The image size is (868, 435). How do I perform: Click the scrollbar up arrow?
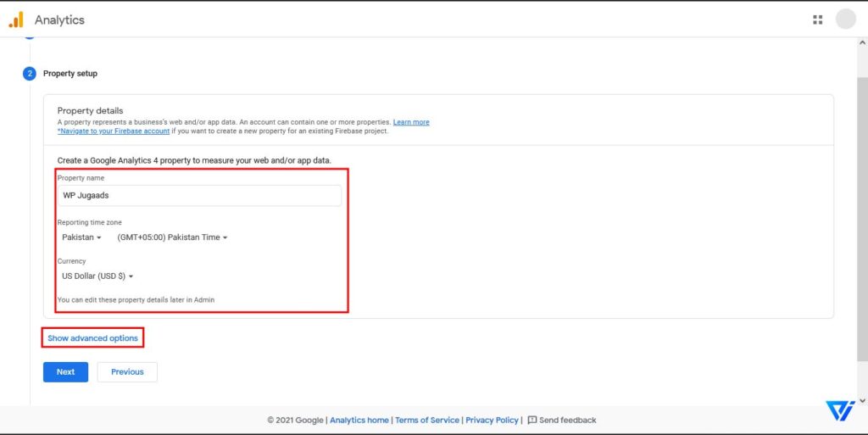862,42
